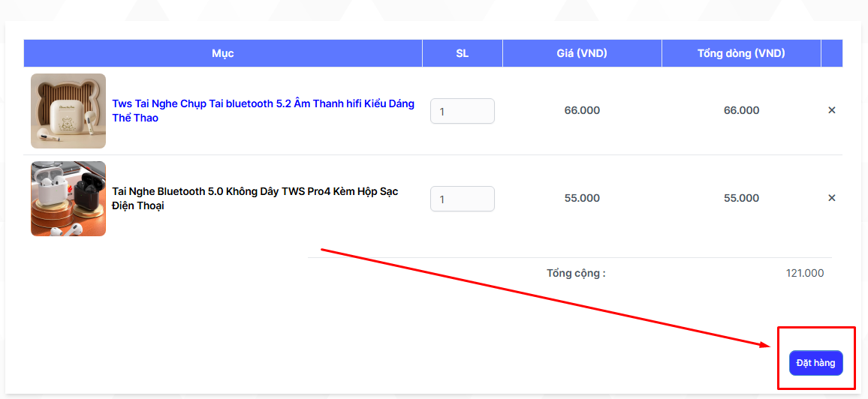This screenshot has height=399, width=868.
Task: Click the Tổng cộng label
Action: (x=576, y=273)
